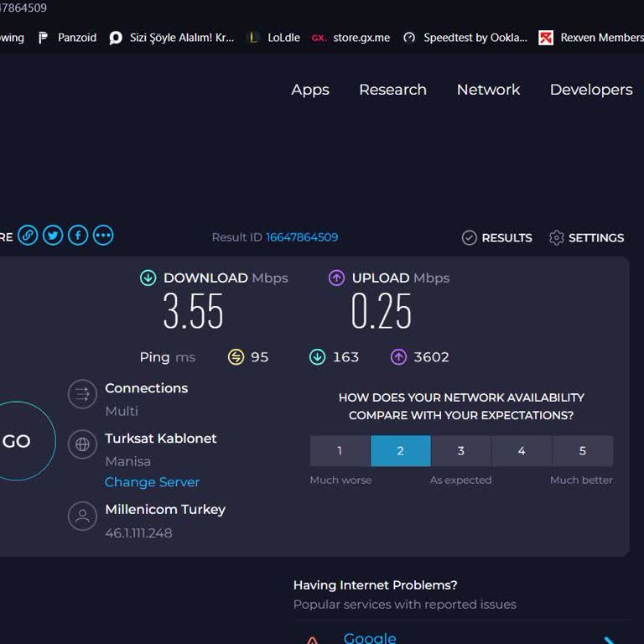Viewport: 644px width, 644px height.
Task: Choose rating 3, As expected
Action: point(461,451)
